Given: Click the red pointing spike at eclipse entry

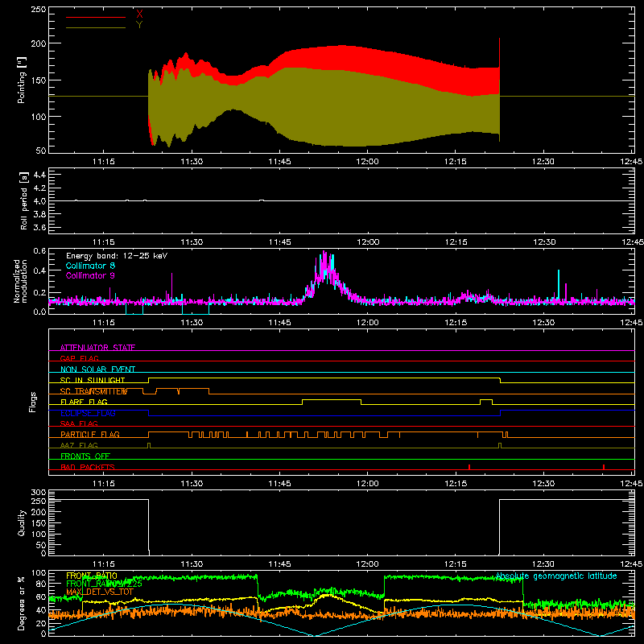Looking at the screenshot, I should pyautogui.click(x=499, y=52).
